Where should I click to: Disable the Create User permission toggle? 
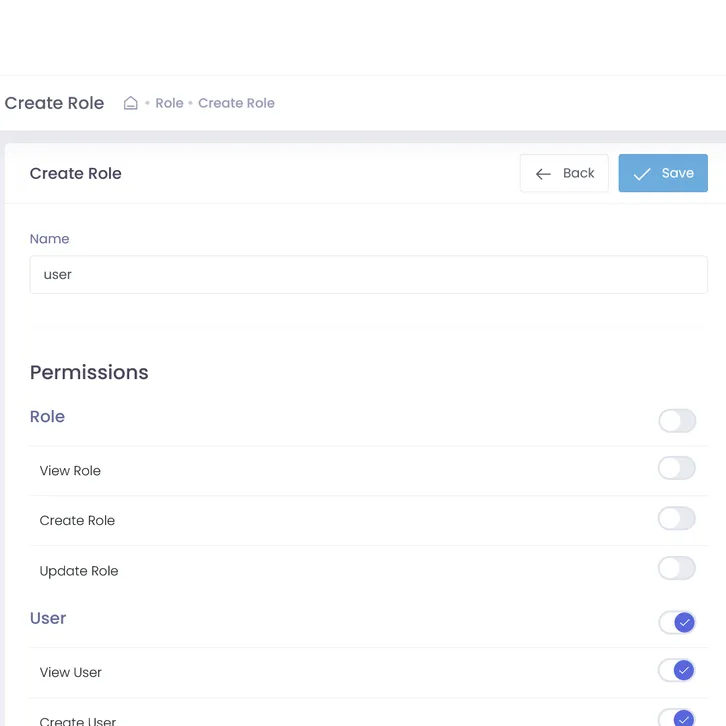[x=676, y=717]
